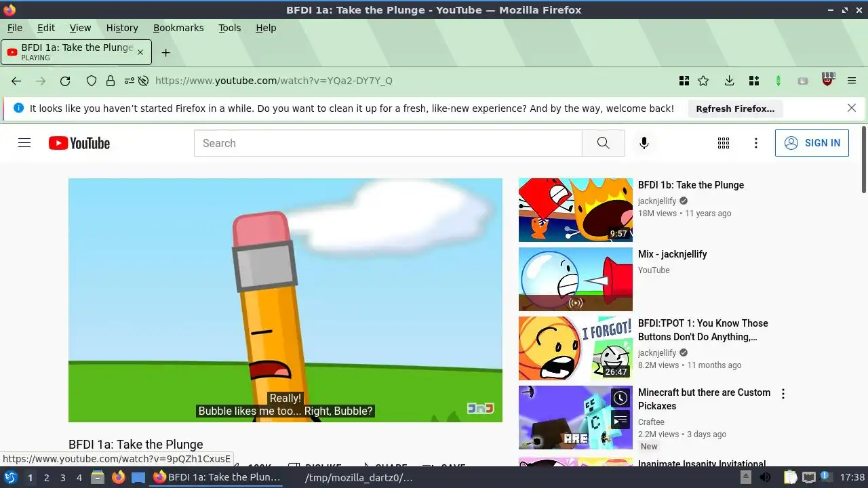The width and height of the screenshot is (868, 488).
Task: Click the greyed-out extension icon in the toolbar
Action: point(803,81)
